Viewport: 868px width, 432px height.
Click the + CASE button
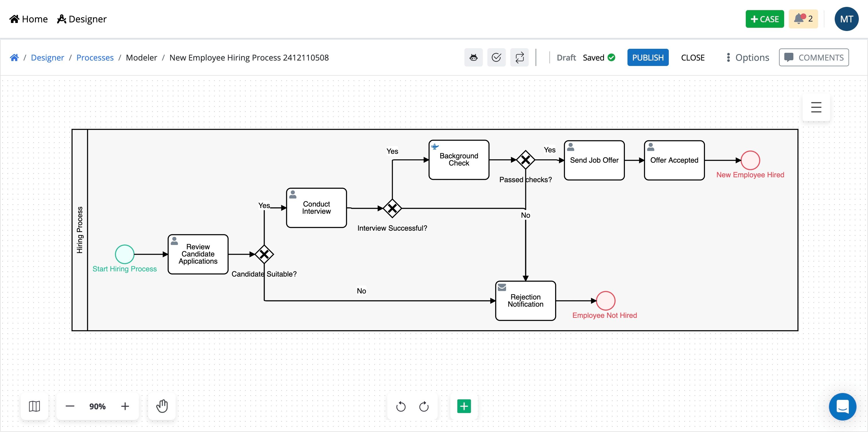765,19
